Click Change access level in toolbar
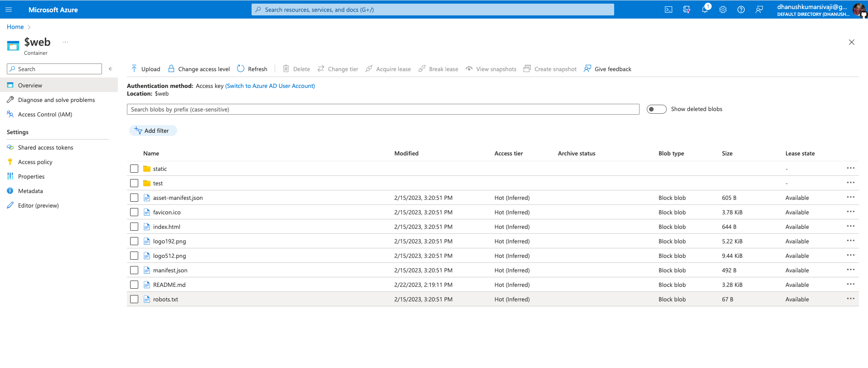This screenshot has width=868, height=368. [x=199, y=69]
